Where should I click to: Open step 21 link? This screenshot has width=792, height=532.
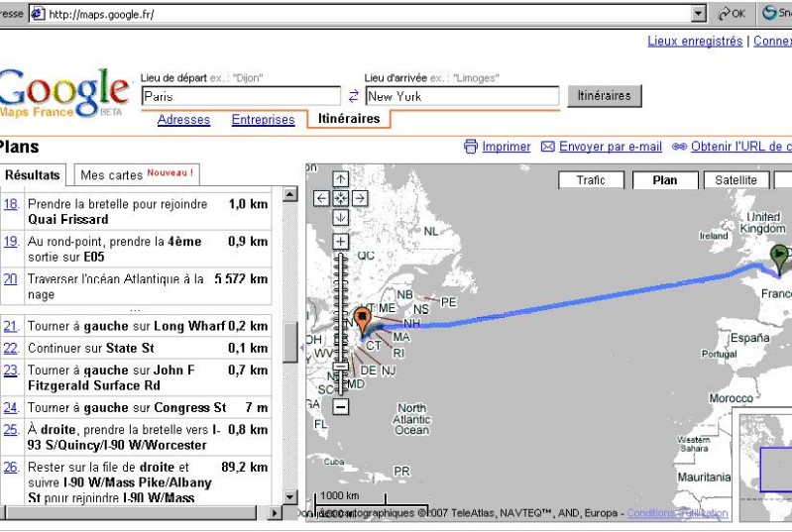pyautogui.click(x=11, y=326)
